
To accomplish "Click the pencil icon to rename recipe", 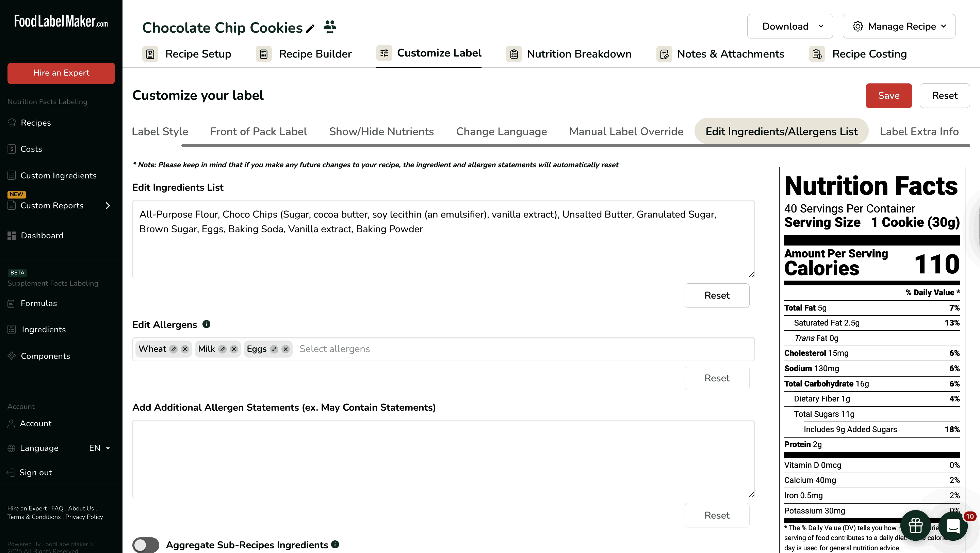I will pyautogui.click(x=310, y=29).
